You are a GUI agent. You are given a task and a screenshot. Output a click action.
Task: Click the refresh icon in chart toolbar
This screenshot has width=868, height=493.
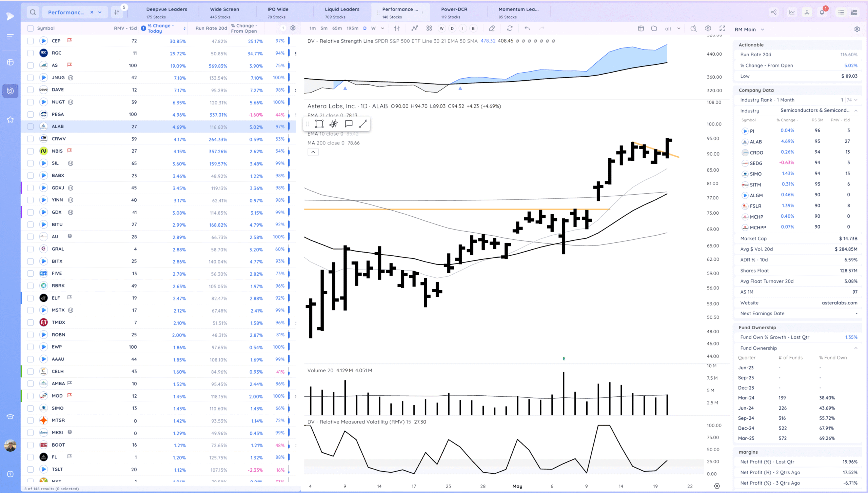pyautogui.click(x=510, y=28)
